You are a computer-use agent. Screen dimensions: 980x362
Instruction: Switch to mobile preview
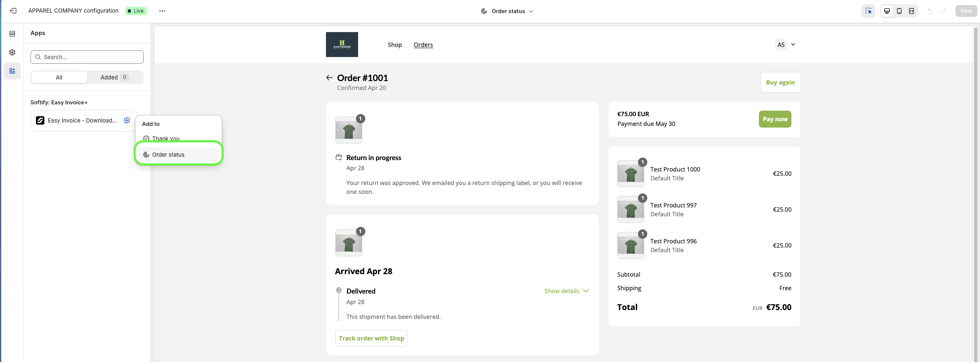point(899,11)
